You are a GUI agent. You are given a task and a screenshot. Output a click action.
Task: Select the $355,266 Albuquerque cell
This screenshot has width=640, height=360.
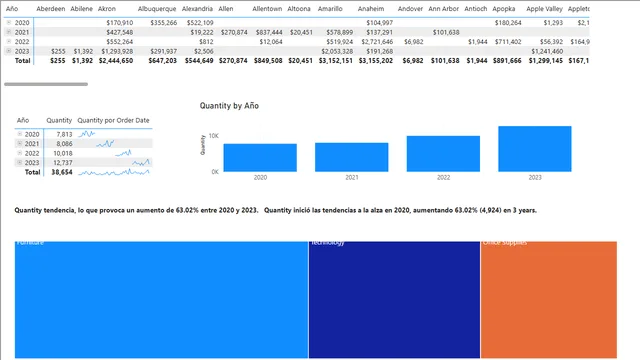tap(164, 23)
